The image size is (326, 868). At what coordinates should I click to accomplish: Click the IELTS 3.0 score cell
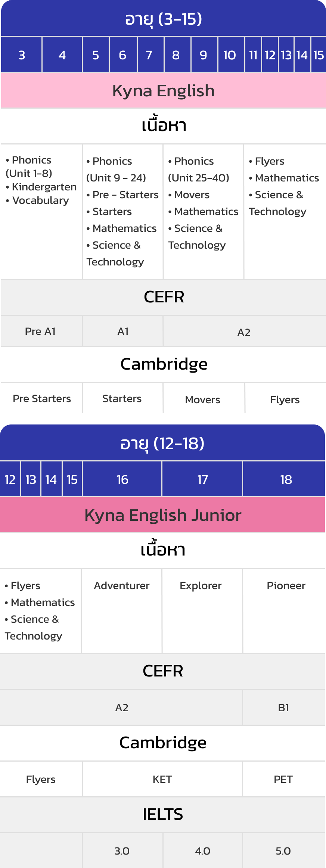click(122, 851)
